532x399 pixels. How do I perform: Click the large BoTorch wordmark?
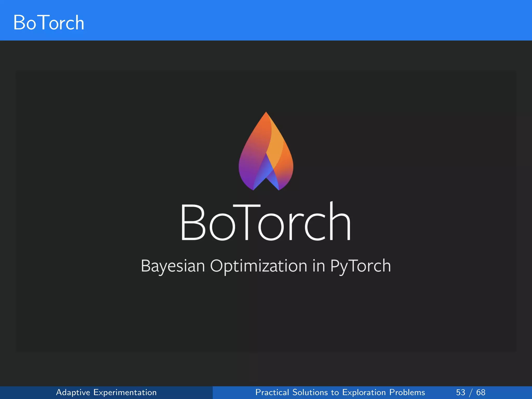[x=266, y=221]
